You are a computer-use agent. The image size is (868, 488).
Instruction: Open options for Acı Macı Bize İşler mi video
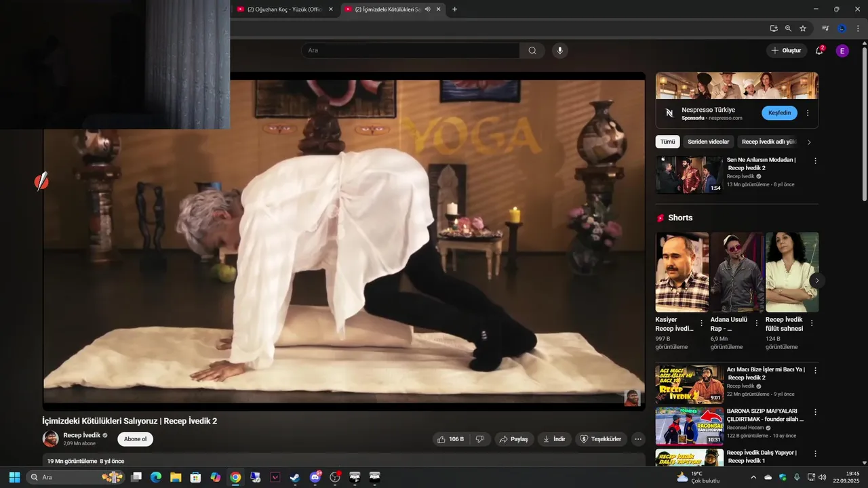(x=815, y=371)
